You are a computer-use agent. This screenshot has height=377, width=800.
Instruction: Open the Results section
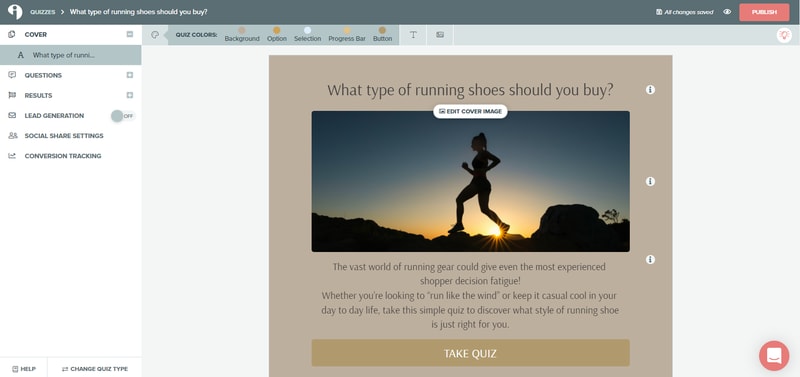click(38, 95)
